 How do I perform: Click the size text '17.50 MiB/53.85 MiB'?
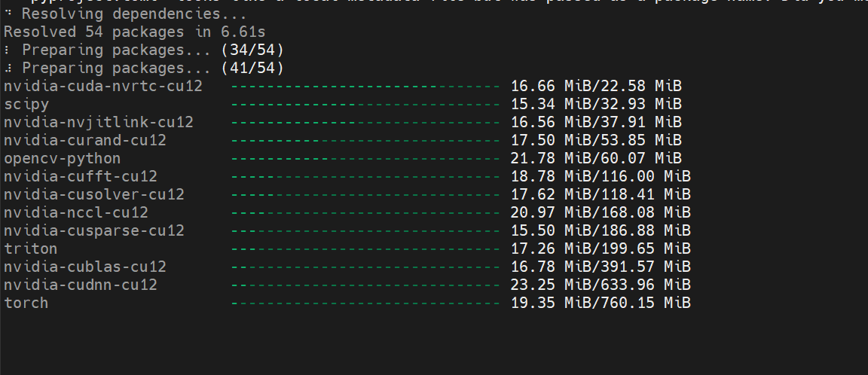[596, 141]
